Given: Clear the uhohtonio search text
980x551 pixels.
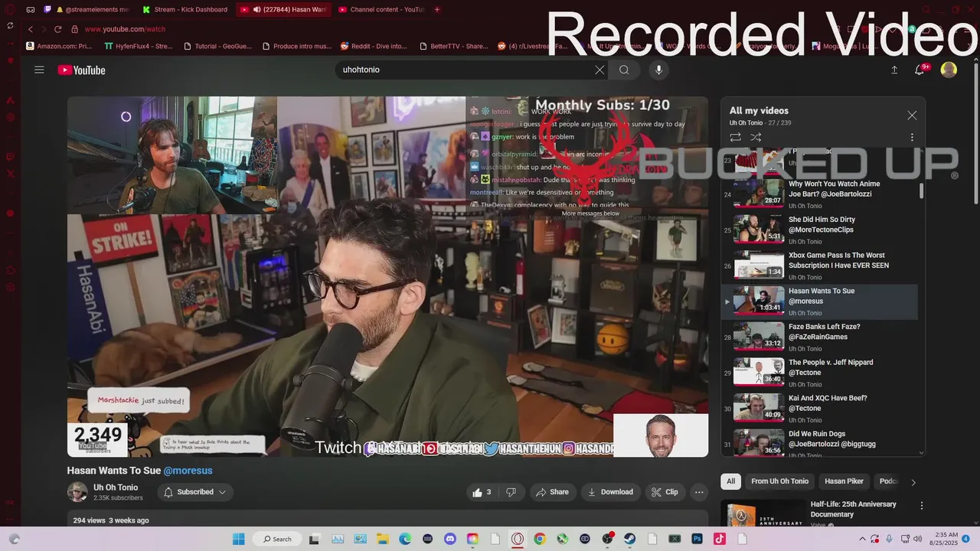Looking at the screenshot, I should (x=599, y=70).
